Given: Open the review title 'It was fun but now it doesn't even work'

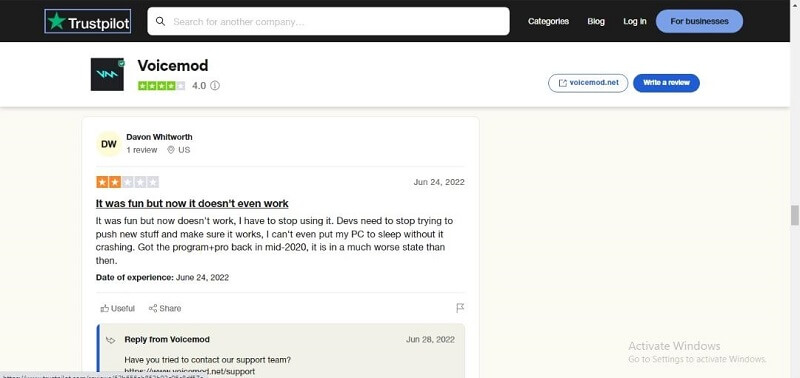Looking at the screenshot, I should click(192, 204).
